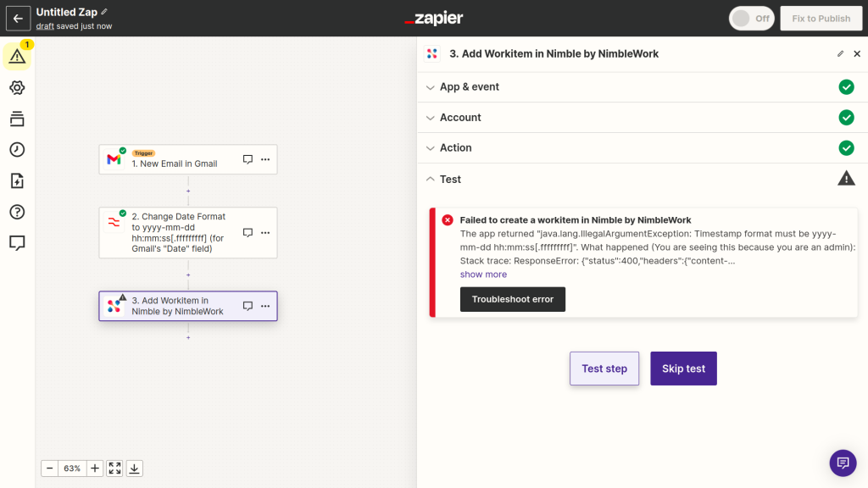Download the Zap diagram using the export icon
Image resolution: width=868 pixels, height=488 pixels.
tap(134, 468)
